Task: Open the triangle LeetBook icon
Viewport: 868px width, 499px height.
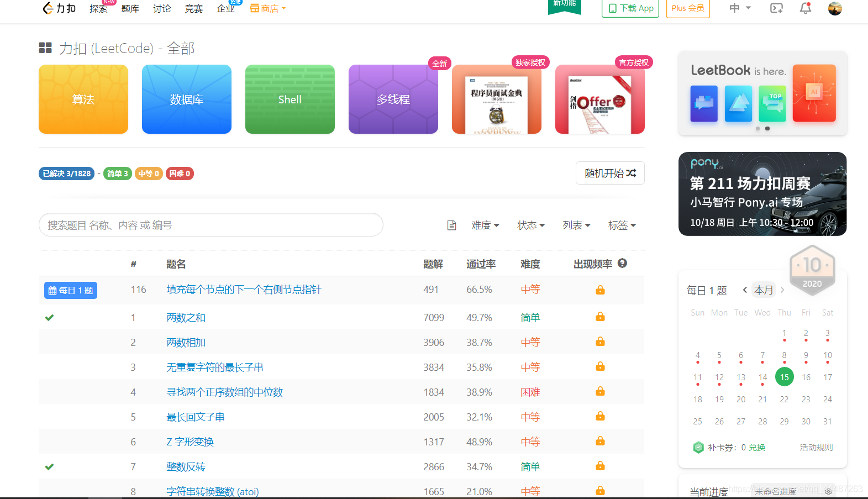Action: coord(738,104)
